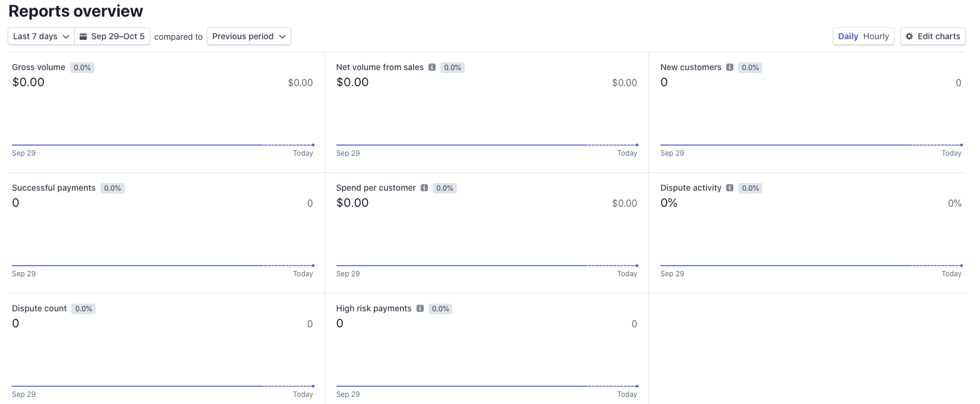Click the gear icon in Edit charts
This screenshot has height=404, width=980.
[909, 36]
